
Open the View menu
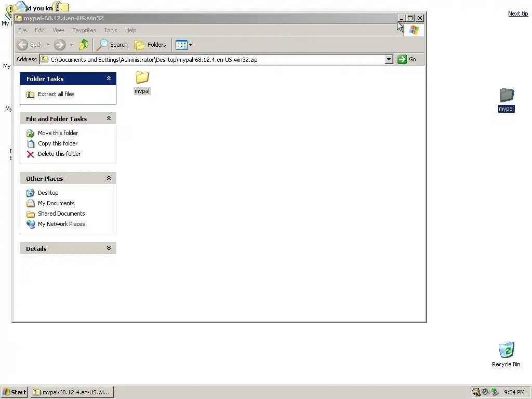(58, 30)
